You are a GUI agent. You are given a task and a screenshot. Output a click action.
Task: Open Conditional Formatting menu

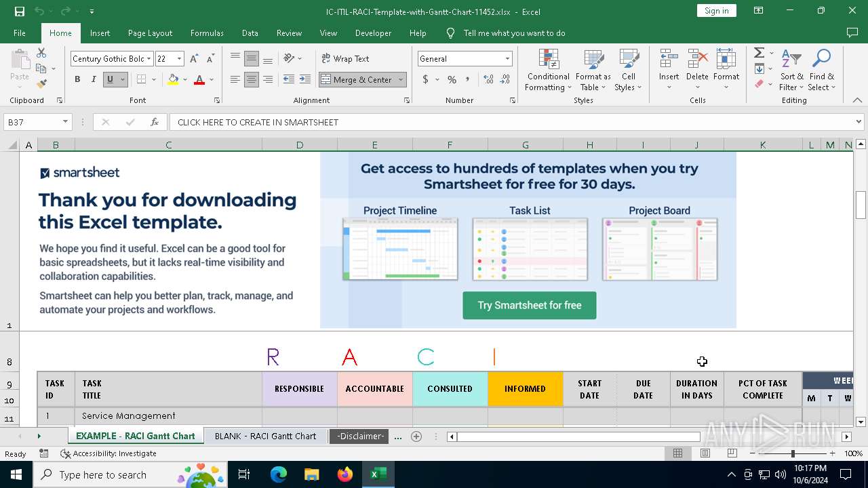click(x=548, y=70)
